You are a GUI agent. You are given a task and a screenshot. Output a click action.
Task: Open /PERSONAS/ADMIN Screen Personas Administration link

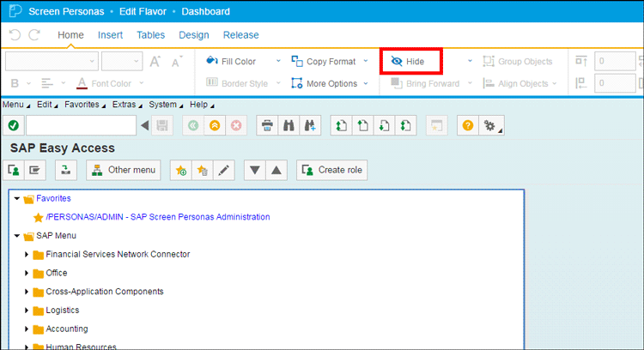158,217
